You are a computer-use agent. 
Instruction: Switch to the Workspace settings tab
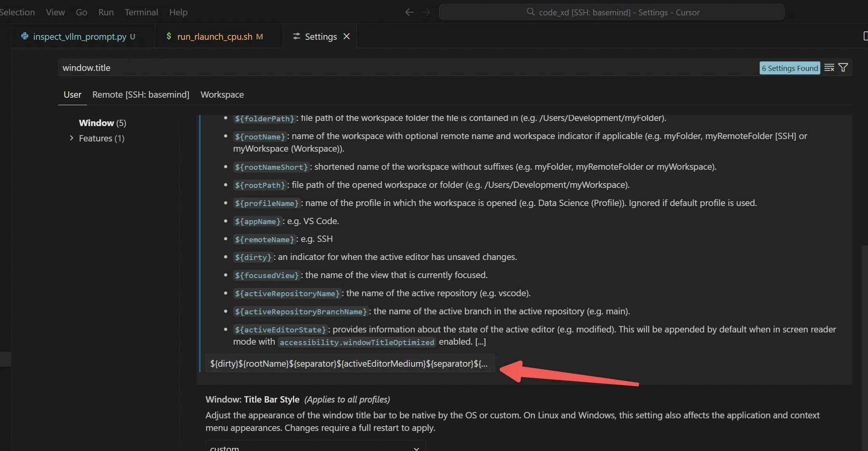click(x=222, y=95)
